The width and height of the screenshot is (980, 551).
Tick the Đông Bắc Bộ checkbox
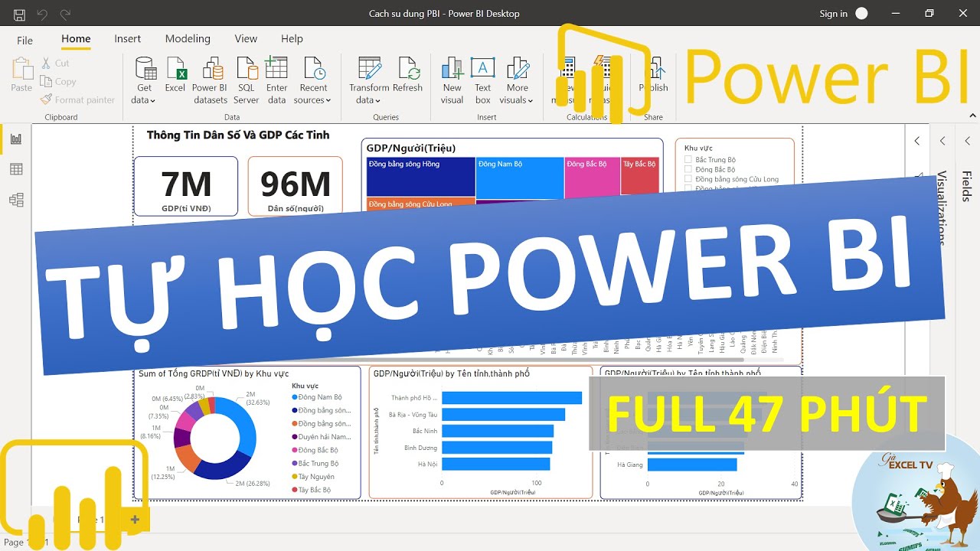[x=688, y=169]
